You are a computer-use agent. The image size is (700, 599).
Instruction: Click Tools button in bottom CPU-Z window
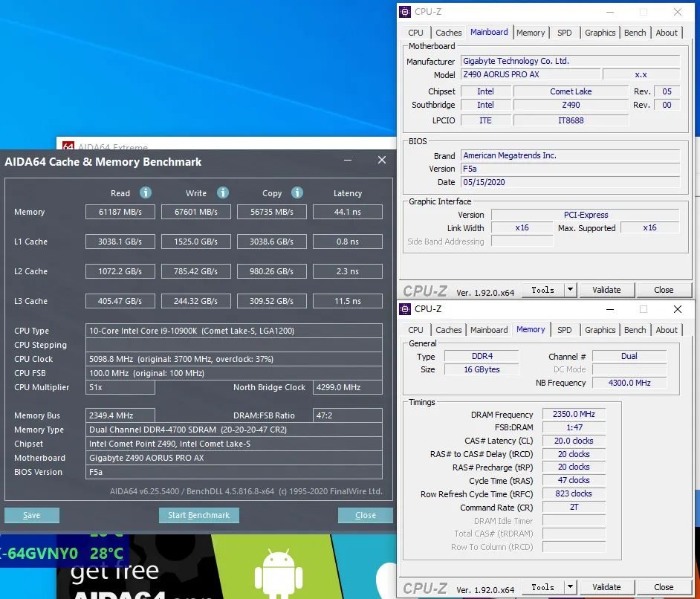tap(543, 587)
